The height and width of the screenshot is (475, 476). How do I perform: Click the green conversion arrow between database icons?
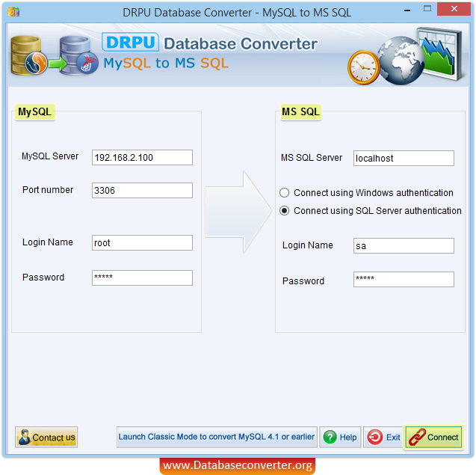pos(58,64)
